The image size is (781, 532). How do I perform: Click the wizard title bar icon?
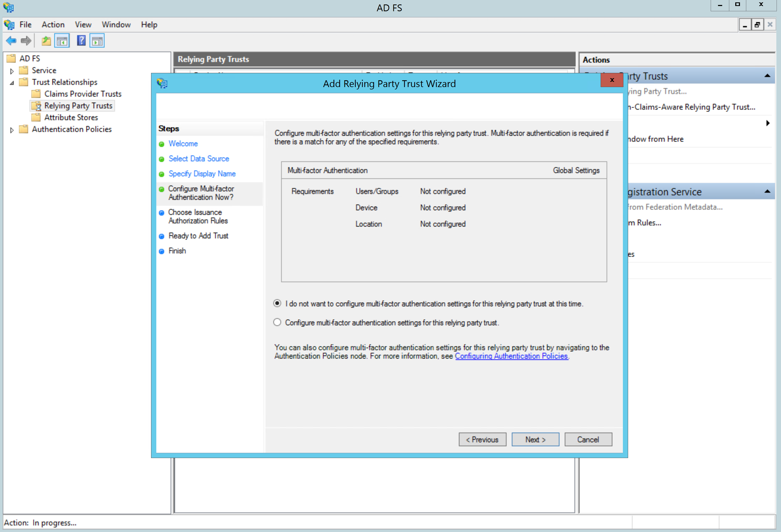(162, 83)
